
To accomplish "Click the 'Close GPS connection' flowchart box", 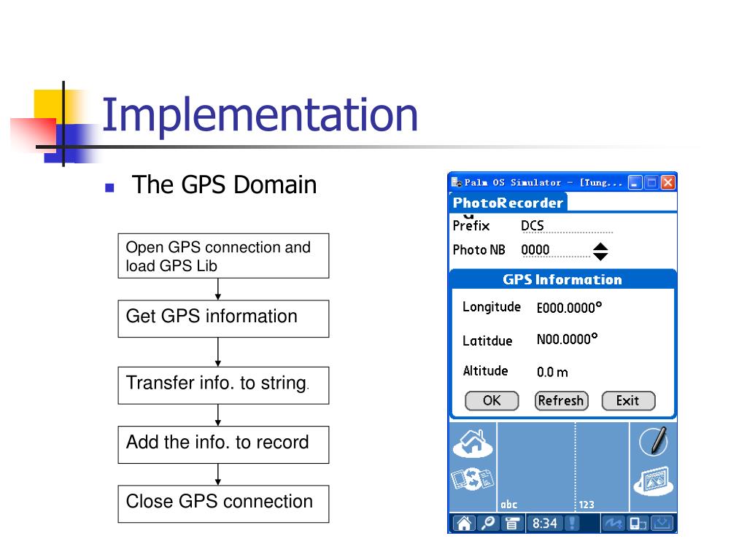I will 223,504.
